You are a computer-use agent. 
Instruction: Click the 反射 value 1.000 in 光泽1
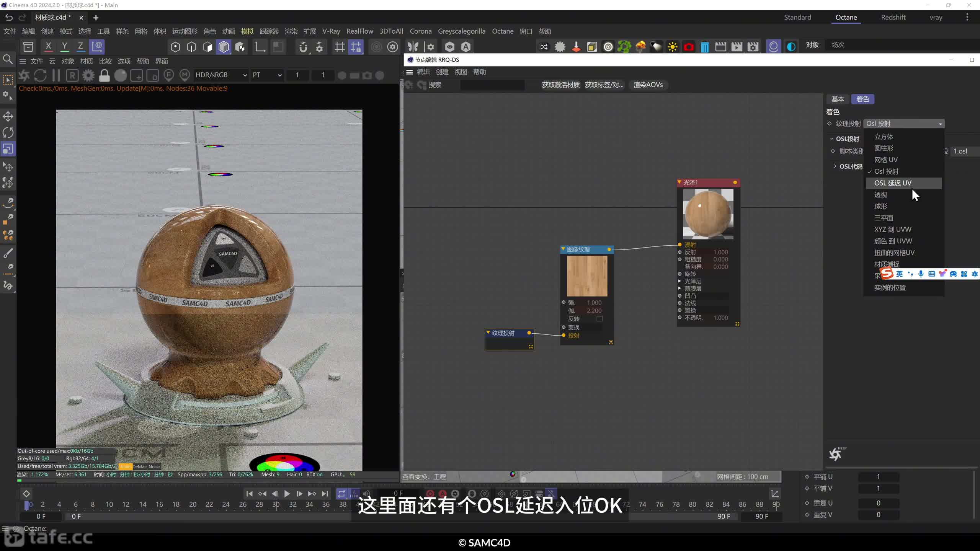720,252
